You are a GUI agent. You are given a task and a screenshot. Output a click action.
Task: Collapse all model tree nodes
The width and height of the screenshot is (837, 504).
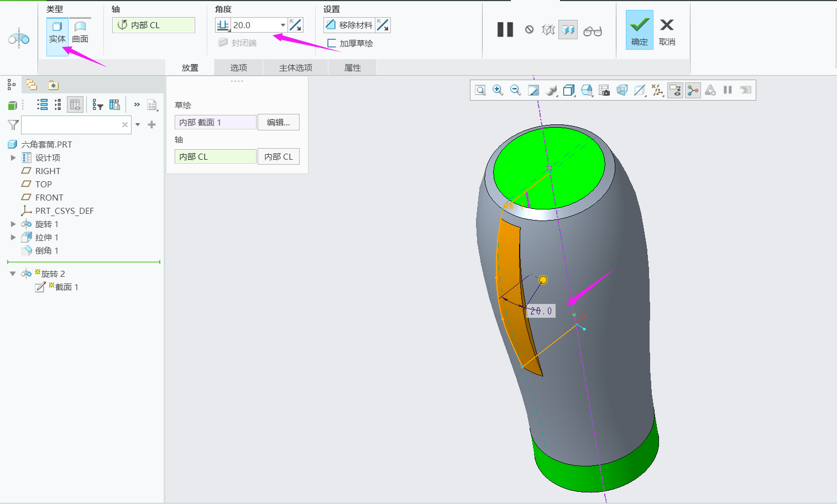click(x=58, y=104)
